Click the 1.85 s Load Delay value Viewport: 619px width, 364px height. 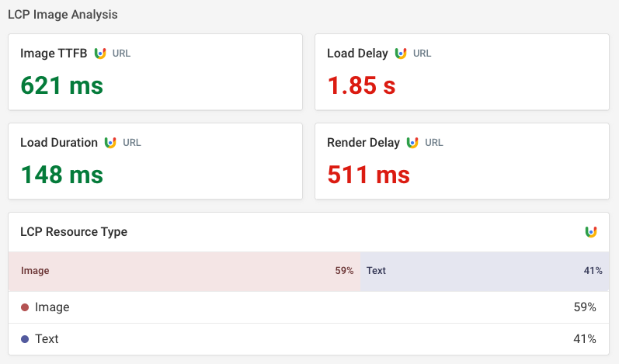click(x=361, y=85)
